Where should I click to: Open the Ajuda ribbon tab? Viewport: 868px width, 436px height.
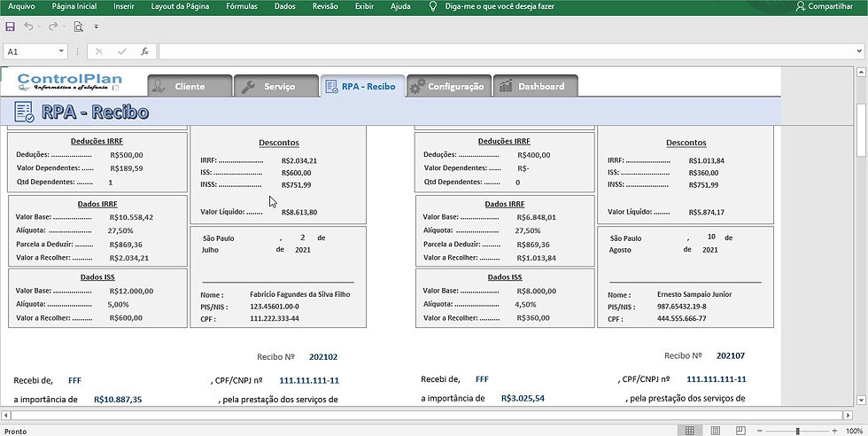coord(400,7)
